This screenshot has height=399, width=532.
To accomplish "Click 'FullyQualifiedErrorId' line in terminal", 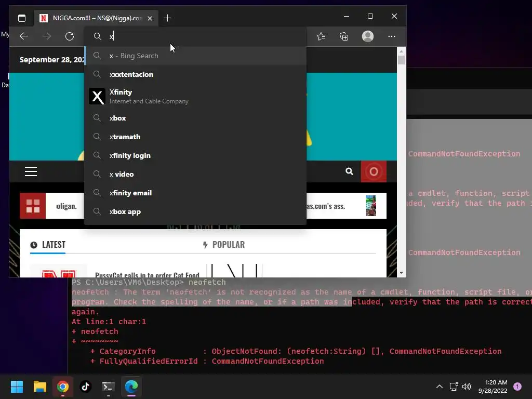I will pos(207,361).
